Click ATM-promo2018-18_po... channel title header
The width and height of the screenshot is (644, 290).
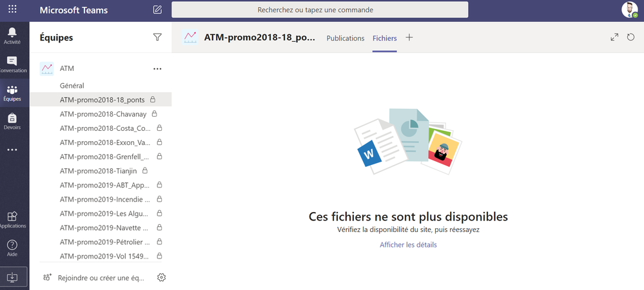[260, 38]
